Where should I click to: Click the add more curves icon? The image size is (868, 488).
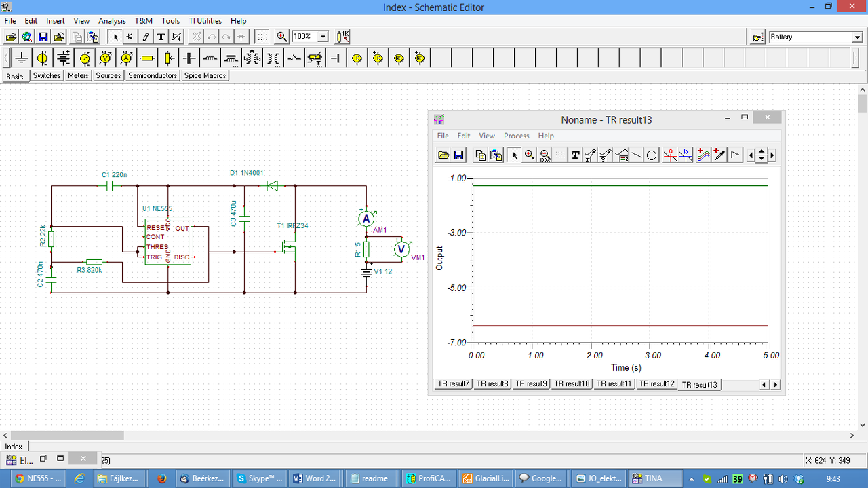coord(703,155)
